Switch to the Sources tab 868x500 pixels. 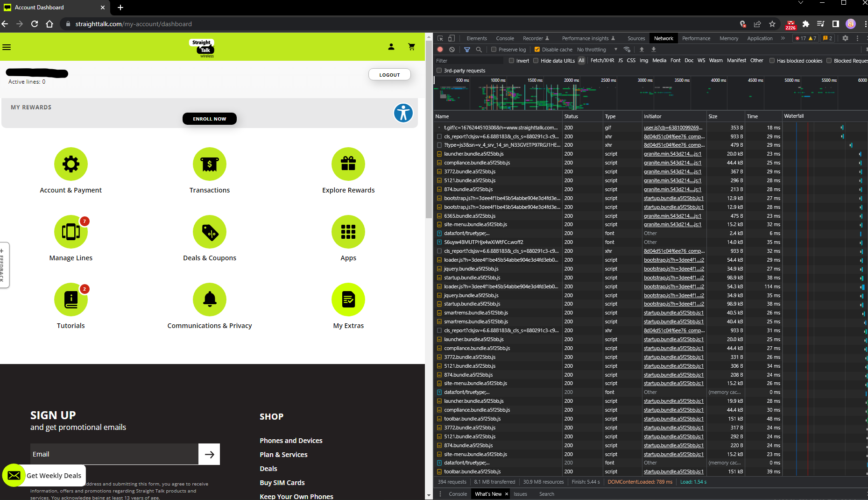[x=636, y=38]
